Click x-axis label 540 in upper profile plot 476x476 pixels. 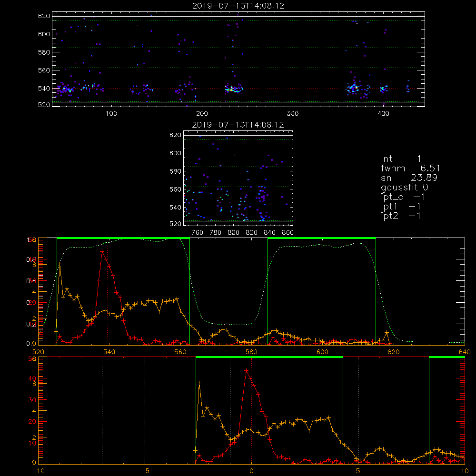[109, 352]
